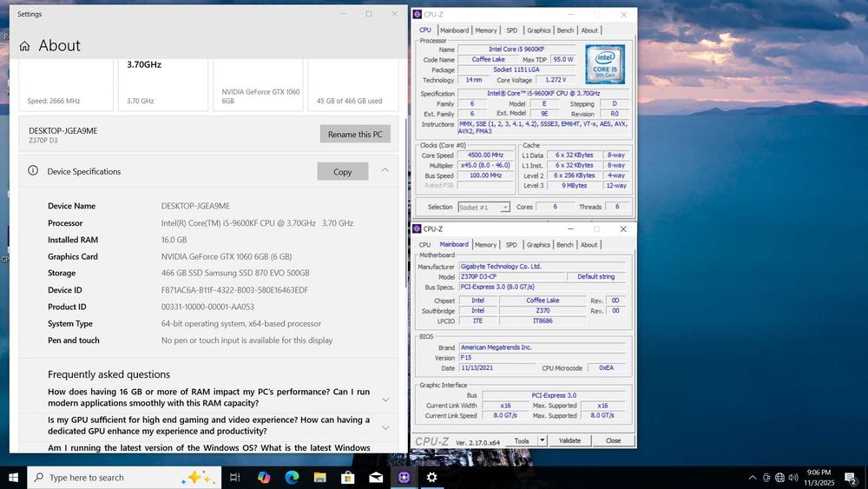This screenshot has height=489, width=868.
Task: Open the Bench tab in the upper CPU-Z window
Action: (565, 30)
